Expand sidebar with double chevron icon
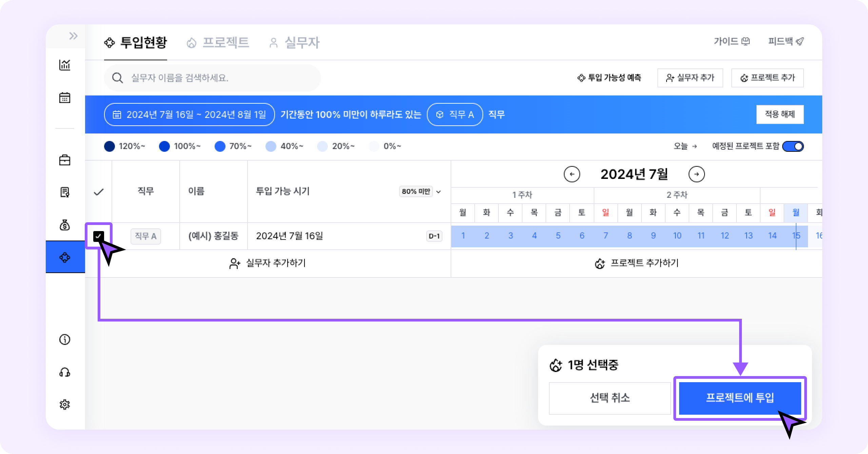The width and height of the screenshot is (868, 454). [x=73, y=36]
